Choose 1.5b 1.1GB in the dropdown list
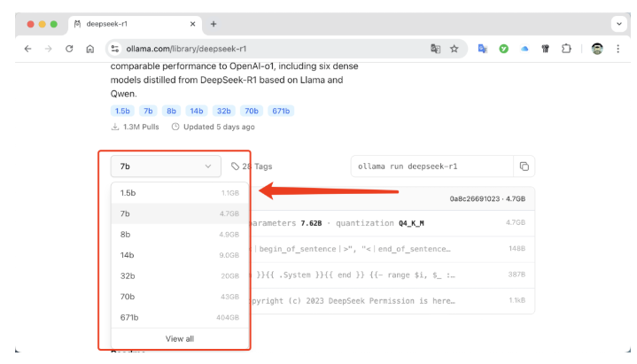Screen dimensions: 637x364 click(x=180, y=193)
